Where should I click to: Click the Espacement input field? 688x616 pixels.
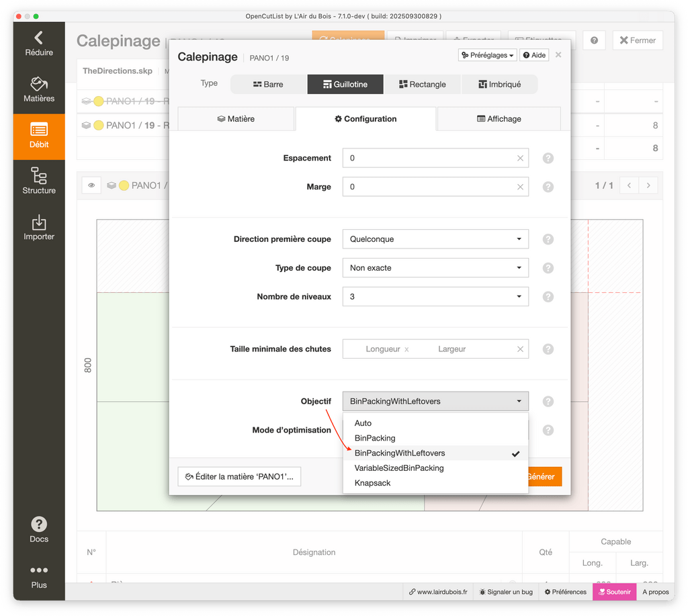pyautogui.click(x=428, y=159)
